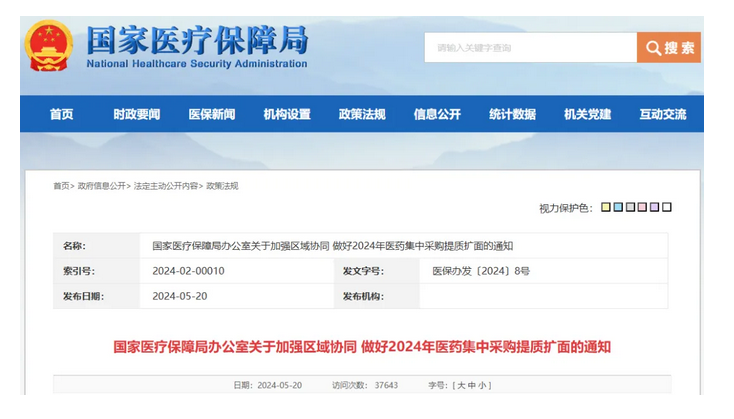
Task: Click the index number 2024-02-00010
Action: point(188,271)
